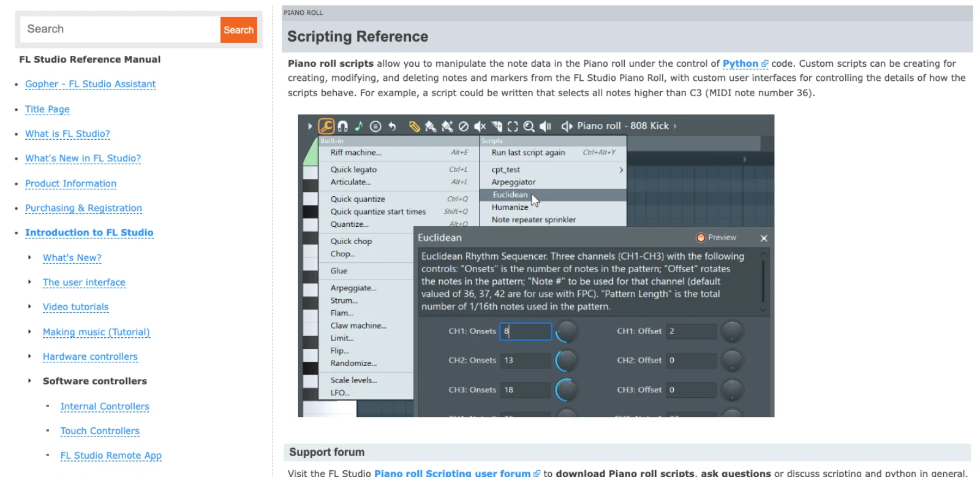The image size is (980, 477).
Task: Collapse the Software controllers tree item
Action: tap(29, 381)
